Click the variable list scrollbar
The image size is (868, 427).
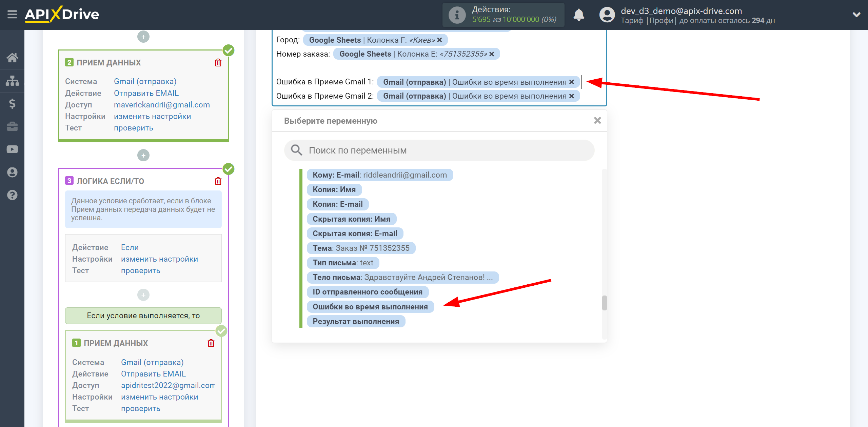click(604, 303)
